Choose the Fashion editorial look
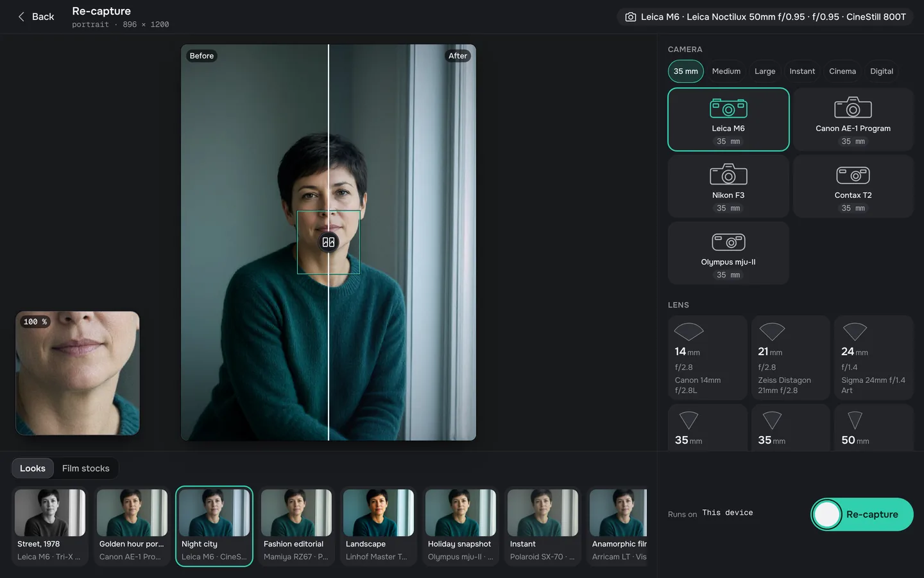The image size is (924, 578). pos(296,526)
